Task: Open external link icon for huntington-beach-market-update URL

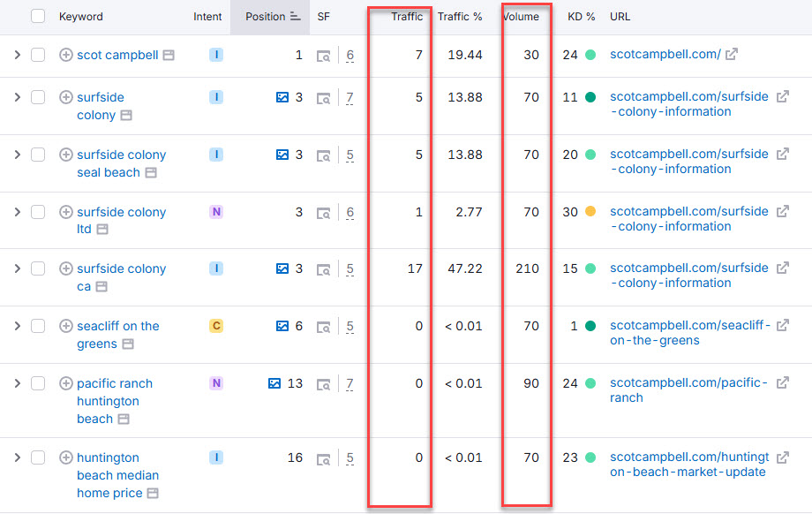Action: pyautogui.click(x=783, y=457)
